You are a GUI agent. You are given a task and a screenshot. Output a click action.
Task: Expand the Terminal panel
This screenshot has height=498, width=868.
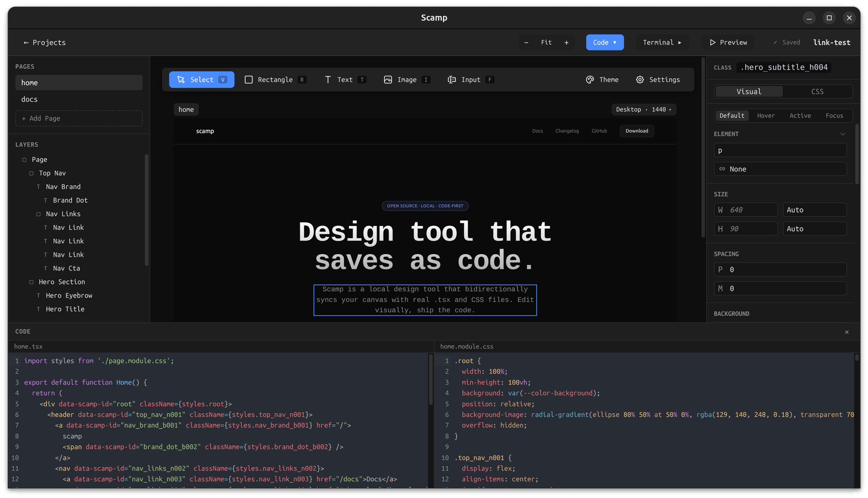click(662, 42)
